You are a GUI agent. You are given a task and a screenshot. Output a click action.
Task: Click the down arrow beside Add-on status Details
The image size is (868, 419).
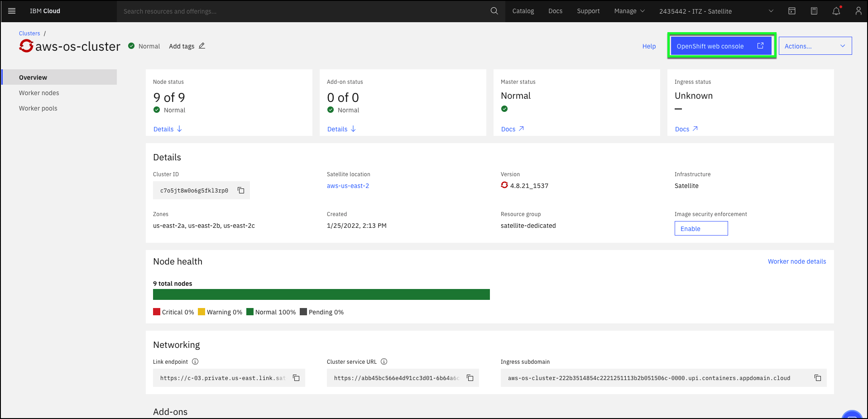click(x=353, y=129)
